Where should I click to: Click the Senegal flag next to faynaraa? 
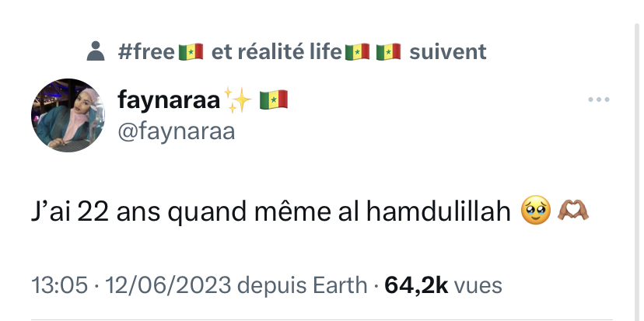click(x=274, y=99)
